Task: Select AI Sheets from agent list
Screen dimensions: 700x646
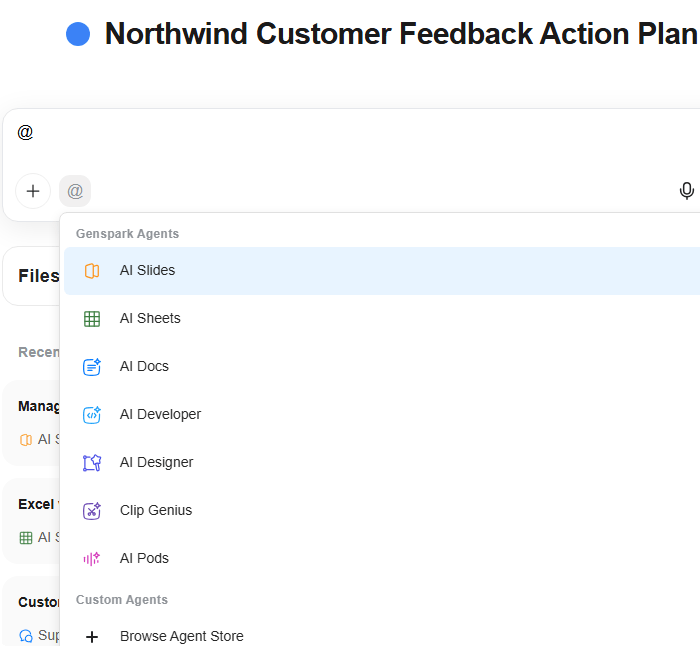Action: [382, 319]
